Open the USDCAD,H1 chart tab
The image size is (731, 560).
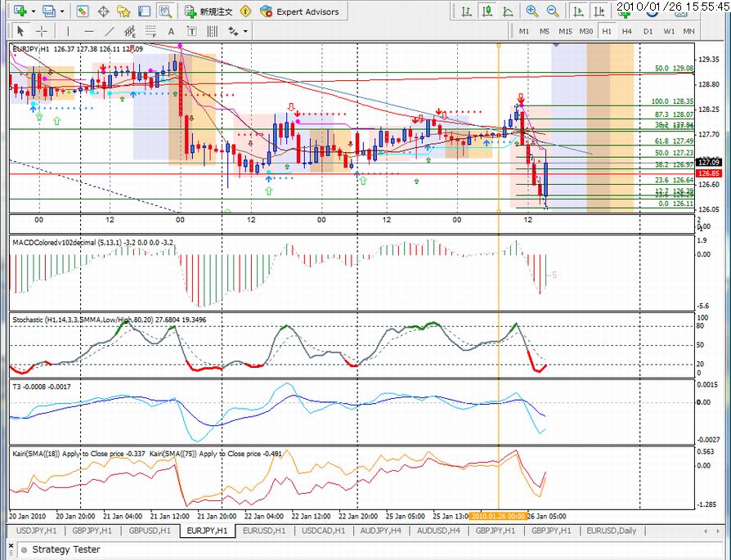pos(323,531)
